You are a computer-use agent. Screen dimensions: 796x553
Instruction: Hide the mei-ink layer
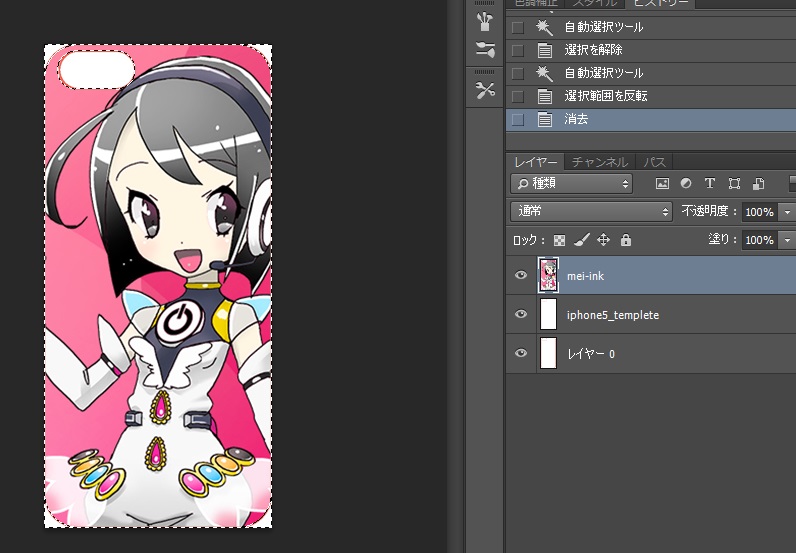tap(521, 275)
